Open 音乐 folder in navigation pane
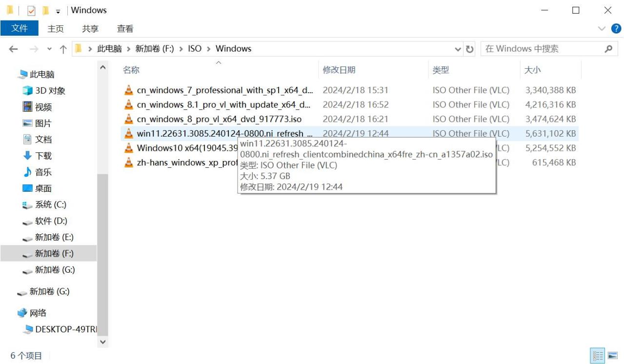The width and height of the screenshot is (624, 364). pyautogui.click(x=43, y=172)
